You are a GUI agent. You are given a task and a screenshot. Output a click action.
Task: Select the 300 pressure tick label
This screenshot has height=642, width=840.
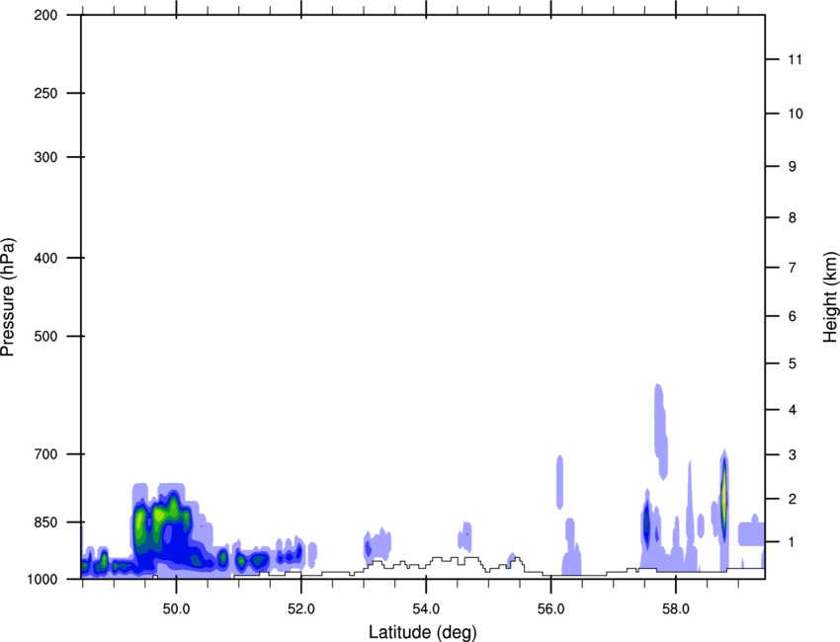point(45,157)
